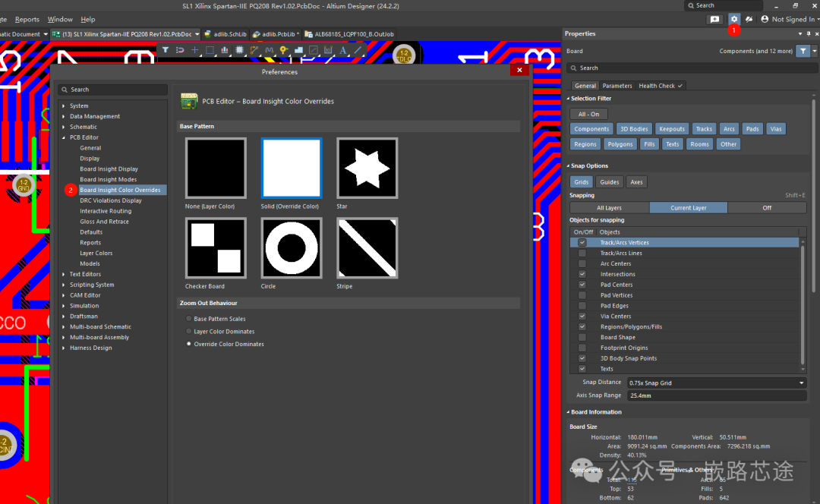Click the icon right of the gear
The width and height of the screenshot is (820, 504).
click(x=749, y=19)
